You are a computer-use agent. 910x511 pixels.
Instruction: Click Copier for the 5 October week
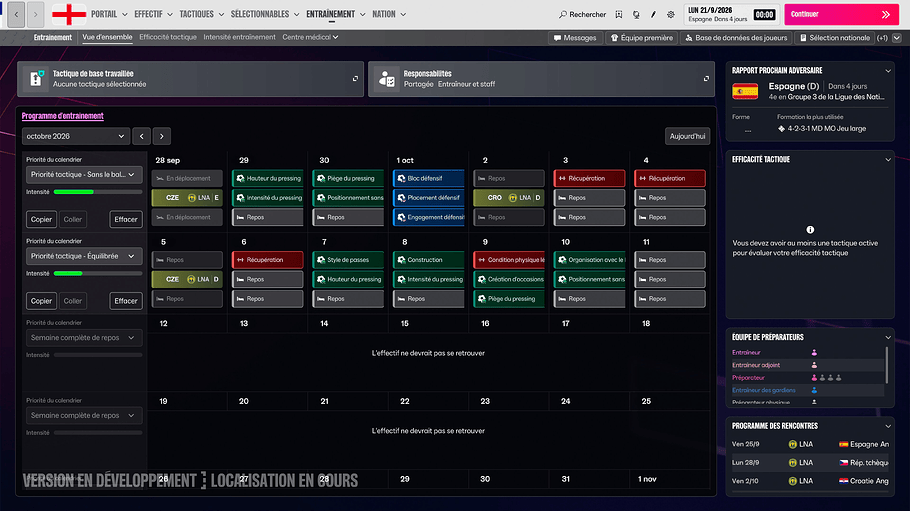tap(41, 301)
